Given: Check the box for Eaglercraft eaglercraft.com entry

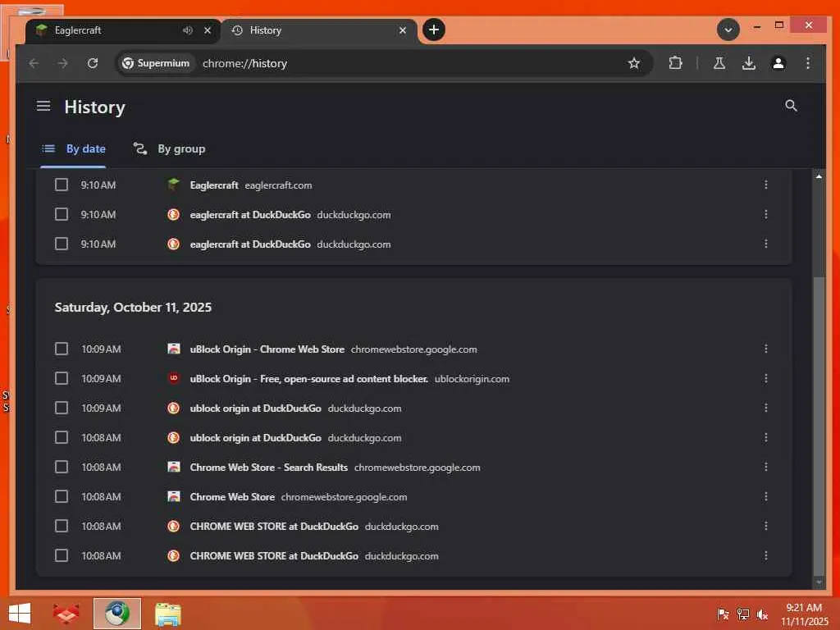Looking at the screenshot, I should point(62,185).
